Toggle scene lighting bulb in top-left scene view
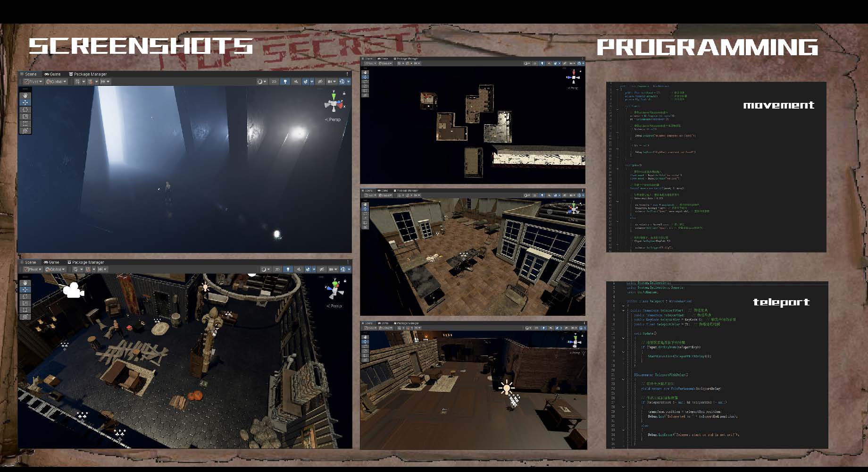 285,82
